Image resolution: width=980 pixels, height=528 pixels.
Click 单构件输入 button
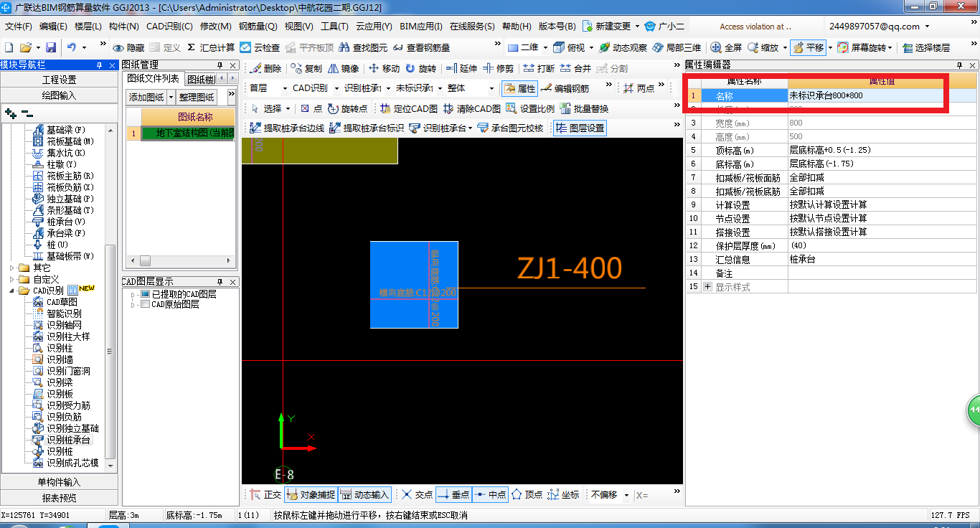[x=59, y=482]
